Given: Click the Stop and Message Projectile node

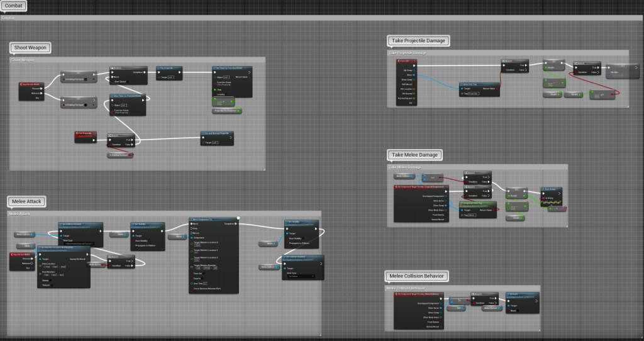Looking at the screenshot, I should [x=218, y=133].
